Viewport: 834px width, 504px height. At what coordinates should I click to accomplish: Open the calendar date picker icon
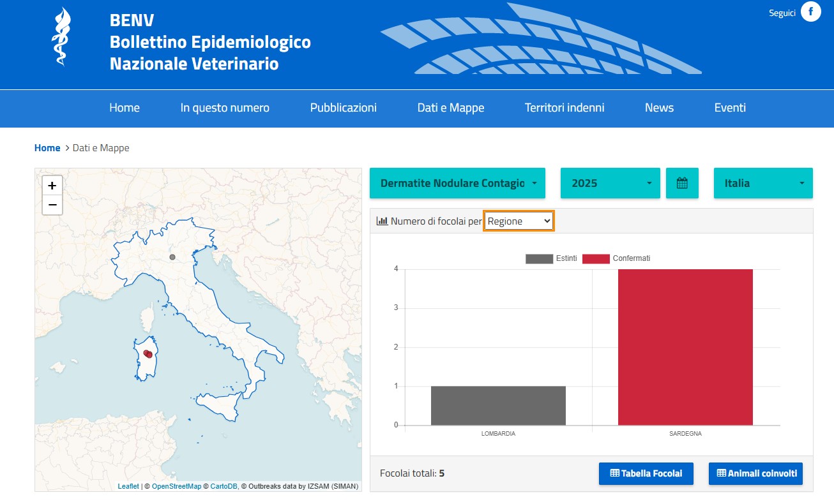click(682, 183)
